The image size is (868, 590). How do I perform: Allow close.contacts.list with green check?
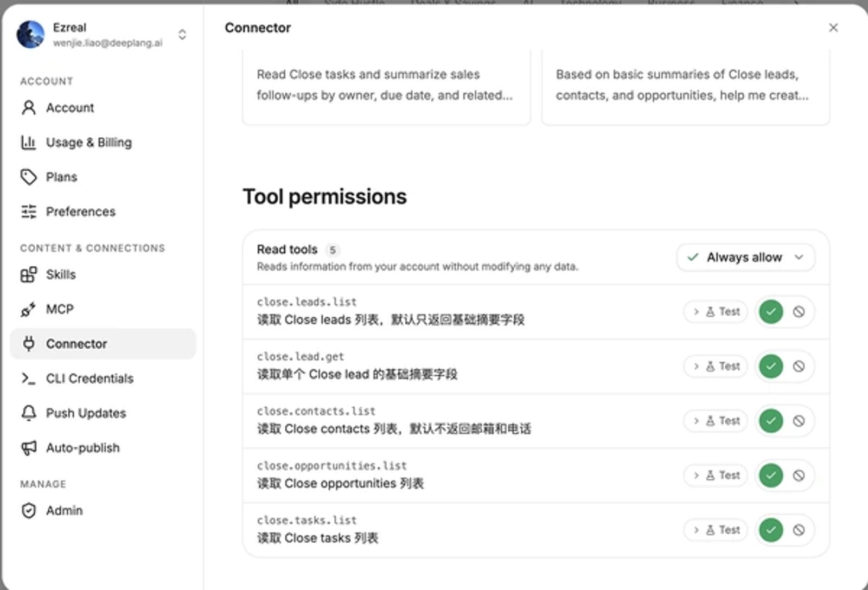coord(771,421)
